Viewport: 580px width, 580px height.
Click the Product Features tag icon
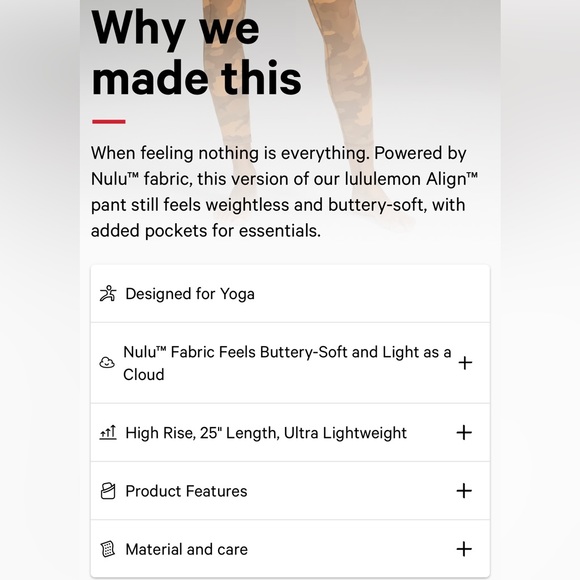click(x=108, y=491)
